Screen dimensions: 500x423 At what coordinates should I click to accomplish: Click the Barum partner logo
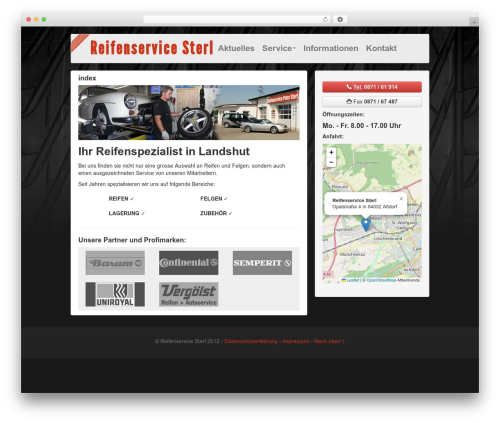[115, 263]
